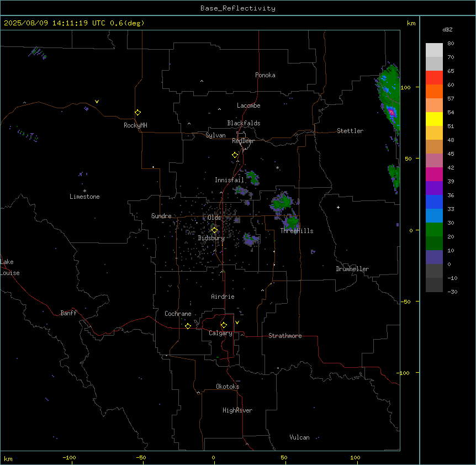Click the Stettler city label
This screenshot has height=465, width=476.
pyautogui.click(x=350, y=131)
